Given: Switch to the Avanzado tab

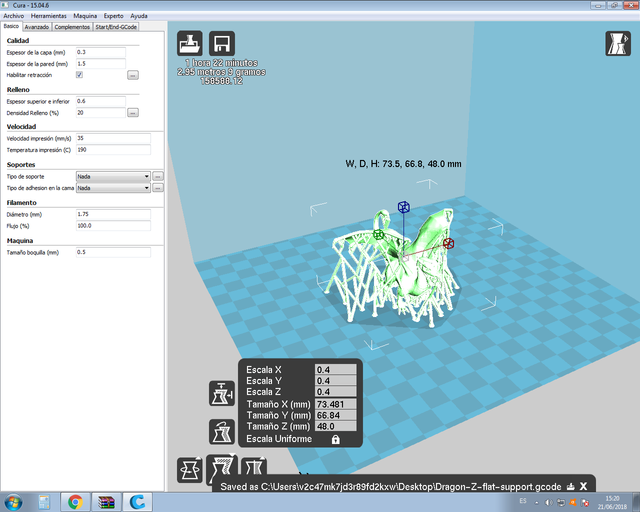Looking at the screenshot, I should pos(37,27).
